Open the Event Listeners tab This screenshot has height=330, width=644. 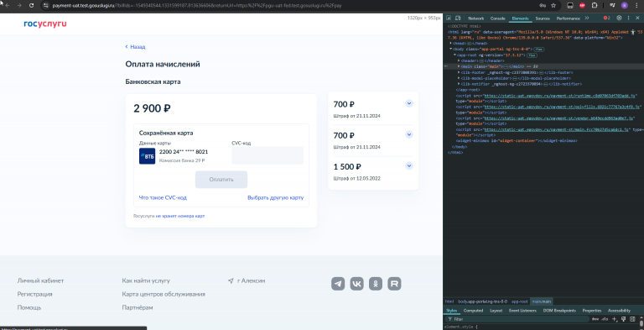[x=522, y=311]
